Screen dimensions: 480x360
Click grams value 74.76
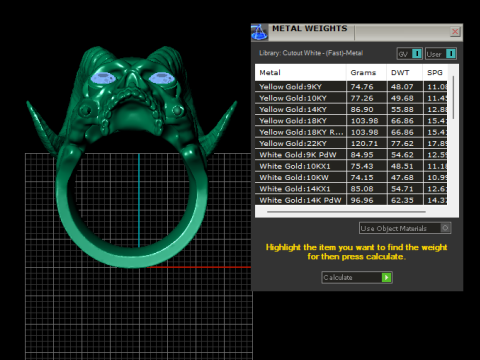(x=362, y=87)
